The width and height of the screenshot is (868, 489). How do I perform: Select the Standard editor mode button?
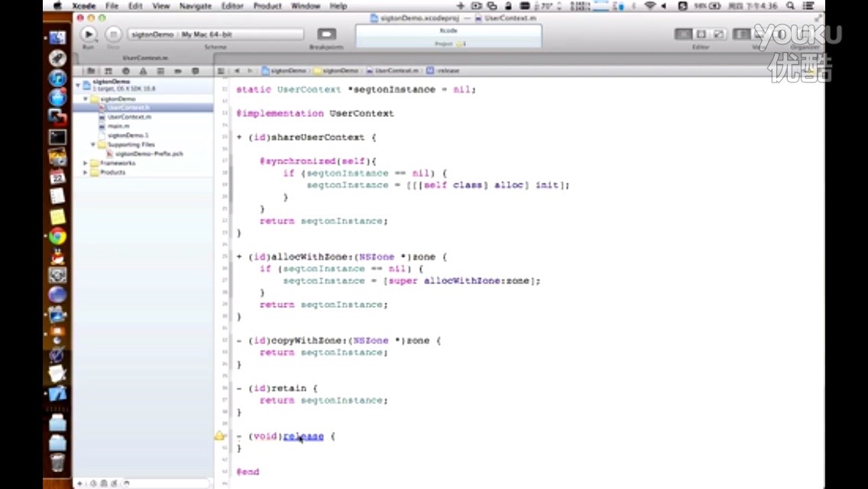click(x=683, y=34)
